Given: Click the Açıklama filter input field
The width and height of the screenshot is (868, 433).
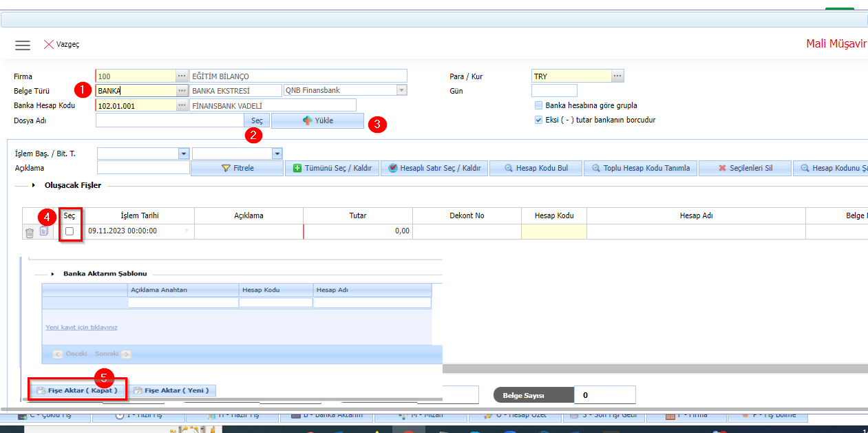Looking at the screenshot, I should [143, 167].
